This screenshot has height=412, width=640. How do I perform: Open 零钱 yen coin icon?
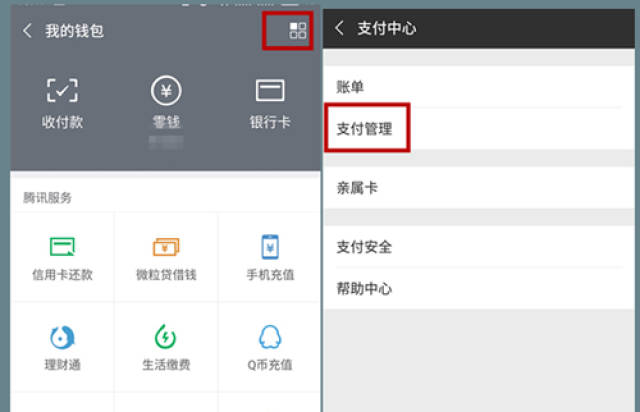click(x=166, y=90)
